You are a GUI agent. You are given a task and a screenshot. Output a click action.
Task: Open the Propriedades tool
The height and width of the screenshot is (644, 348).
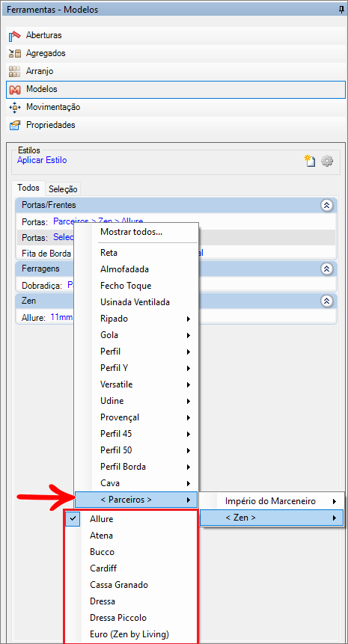pos(176,125)
